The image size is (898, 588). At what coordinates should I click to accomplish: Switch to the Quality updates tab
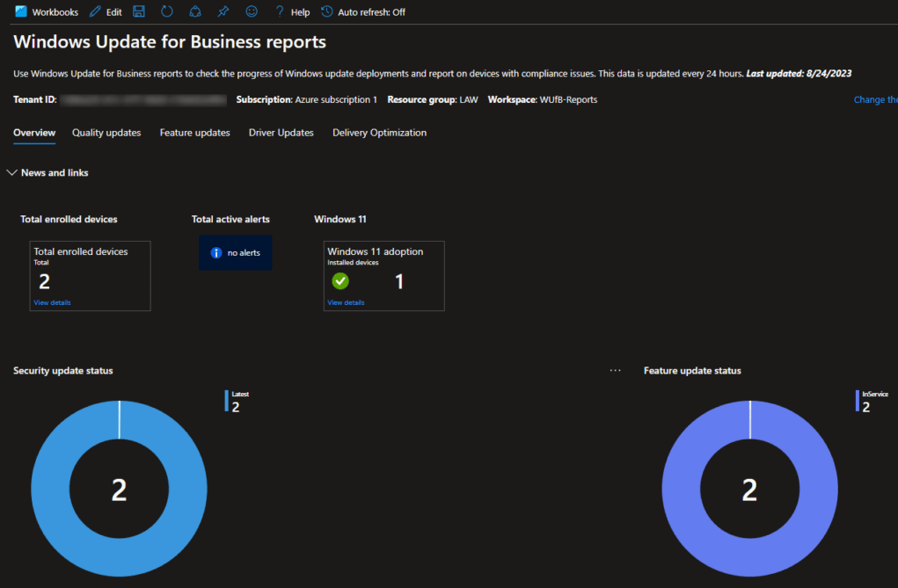coord(106,133)
